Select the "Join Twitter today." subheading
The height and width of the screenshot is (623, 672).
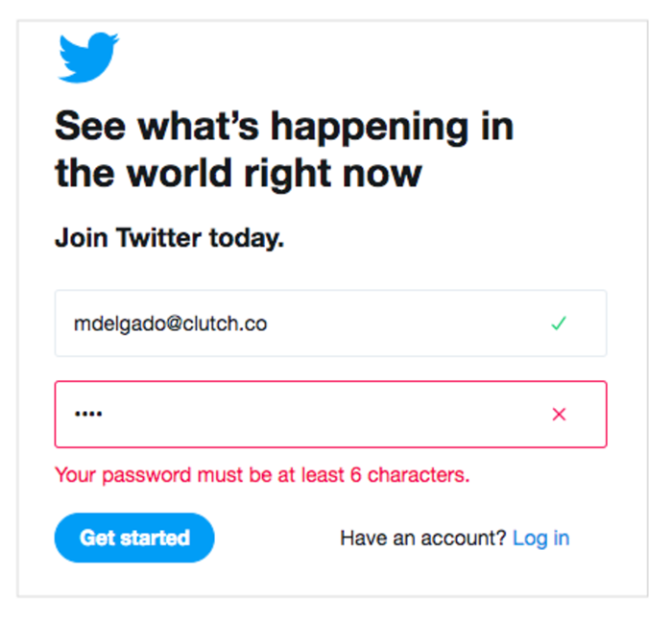pos(170,238)
